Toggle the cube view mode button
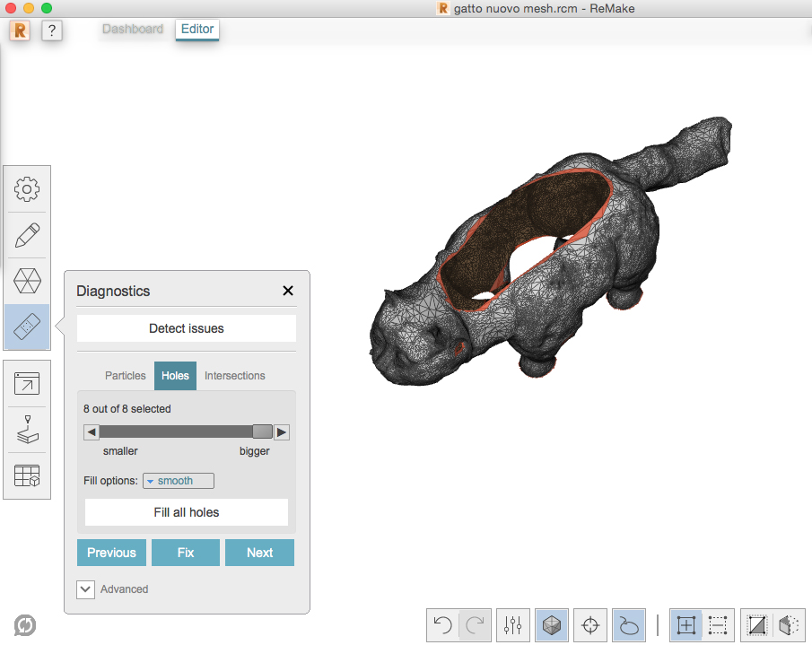Screen dimensions: 812x645 pos(552,625)
